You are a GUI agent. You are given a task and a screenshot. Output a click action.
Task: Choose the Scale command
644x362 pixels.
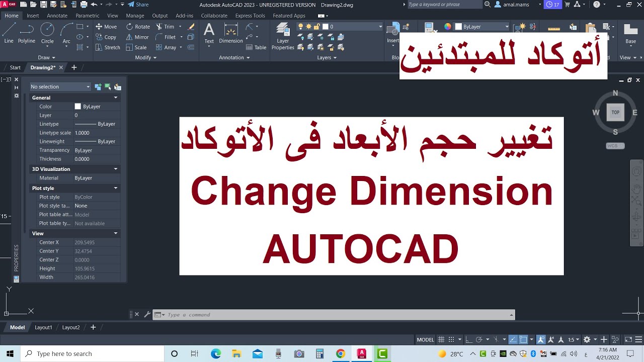[x=136, y=47]
